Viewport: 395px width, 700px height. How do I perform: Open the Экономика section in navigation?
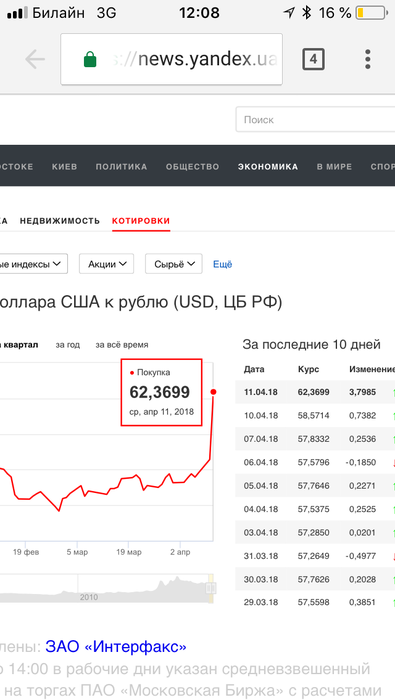[268, 167]
